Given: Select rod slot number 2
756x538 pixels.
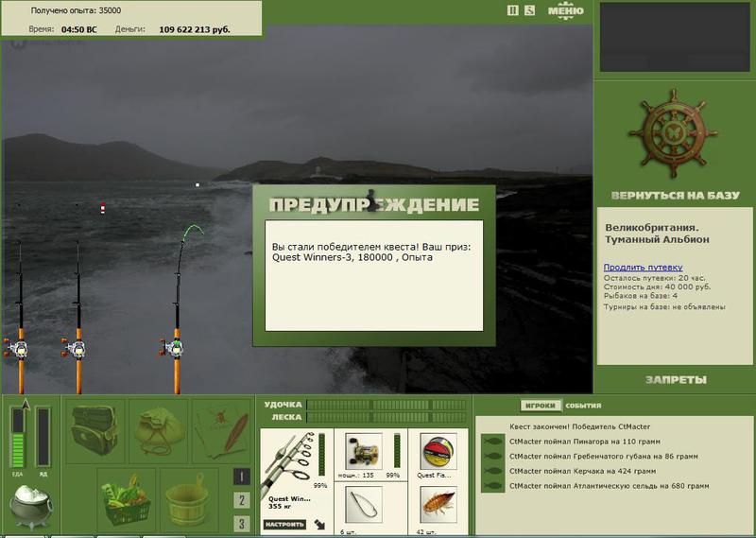Looking at the screenshot, I should coord(242,500).
